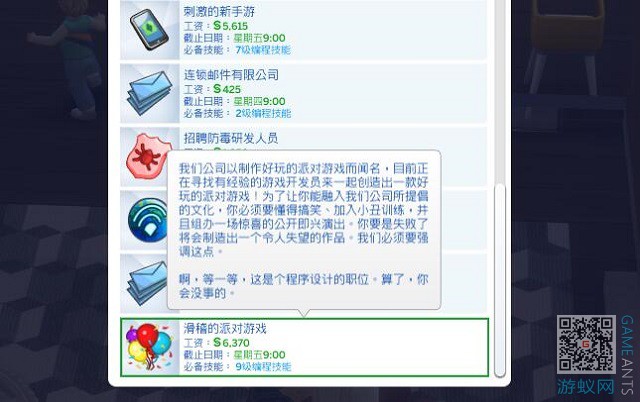Image resolution: width=640 pixels, height=402 pixels.
Task: Click the §5,615 salary amount
Action: (231, 26)
